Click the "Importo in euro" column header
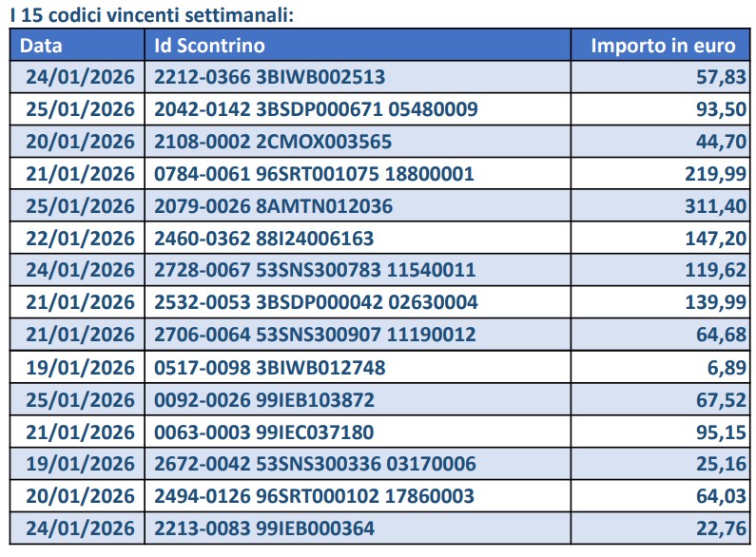Screen dimensions: 756x557 pos(663,45)
